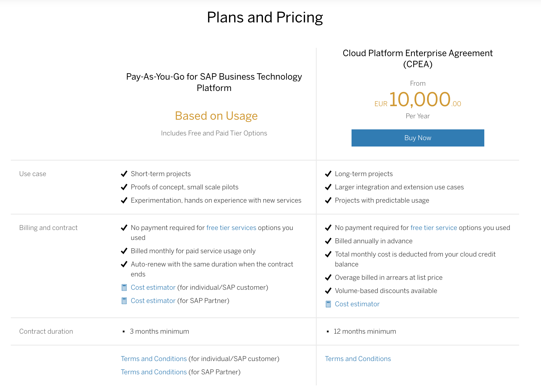Viewport: 541px width, 392px height.
Task: Click the checkmark beside Billed annually in advance
Action: point(328,241)
